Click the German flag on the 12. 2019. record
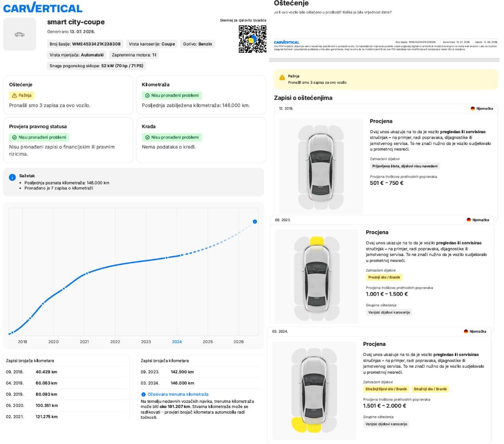The image size is (504, 444). 473,109
